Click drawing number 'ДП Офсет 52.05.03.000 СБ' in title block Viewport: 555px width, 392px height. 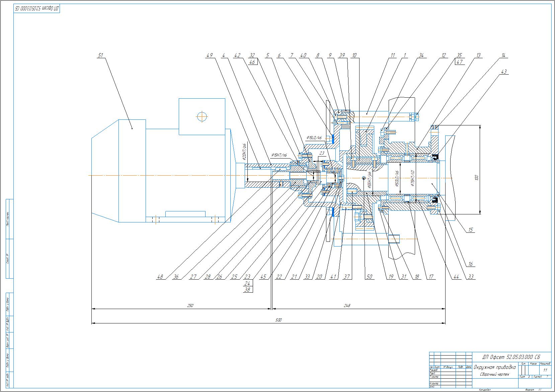pyautogui.click(x=511, y=357)
